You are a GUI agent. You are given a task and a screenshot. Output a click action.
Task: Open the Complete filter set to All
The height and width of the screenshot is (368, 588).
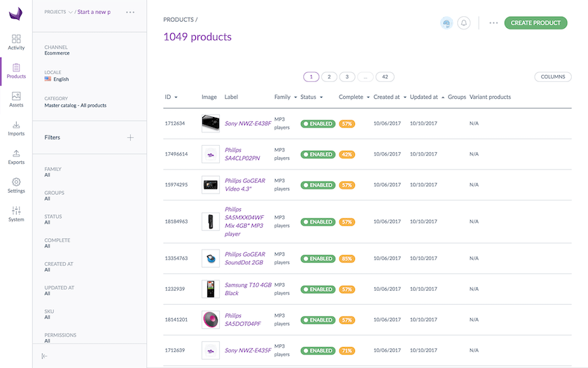[57, 243]
